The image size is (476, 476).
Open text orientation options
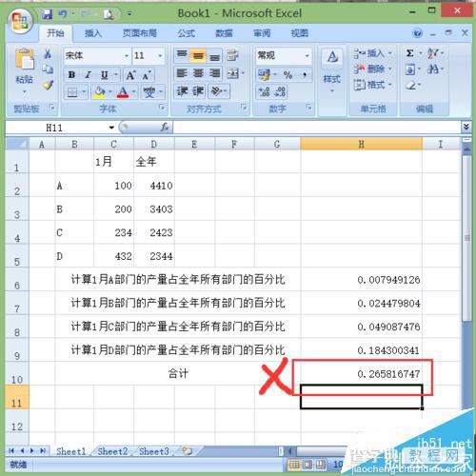pos(217,91)
